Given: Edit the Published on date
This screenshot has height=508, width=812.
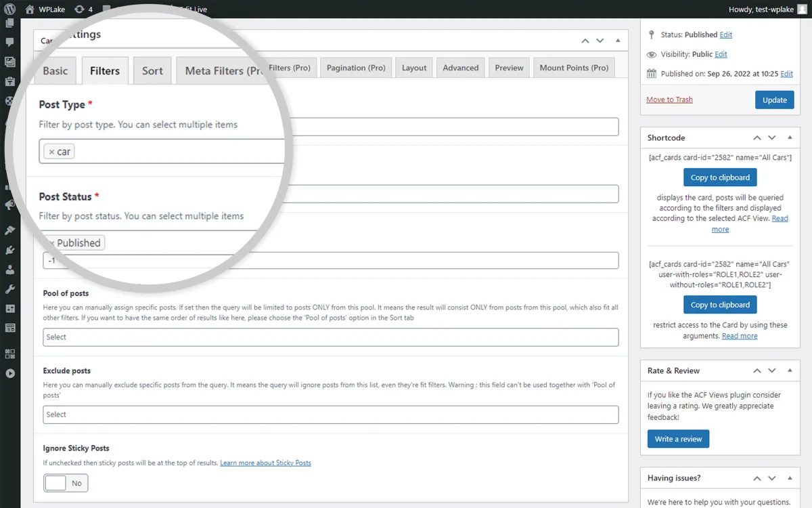Looking at the screenshot, I should (787, 74).
